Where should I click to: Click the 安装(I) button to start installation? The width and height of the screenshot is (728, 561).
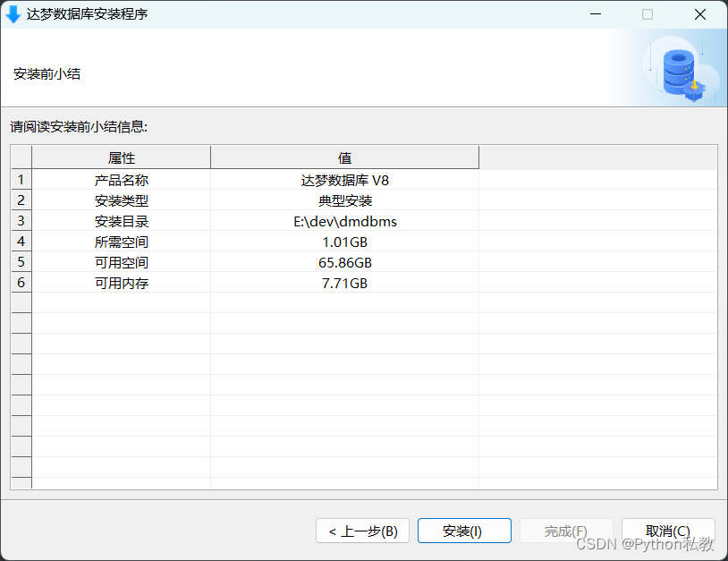click(x=464, y=531)
